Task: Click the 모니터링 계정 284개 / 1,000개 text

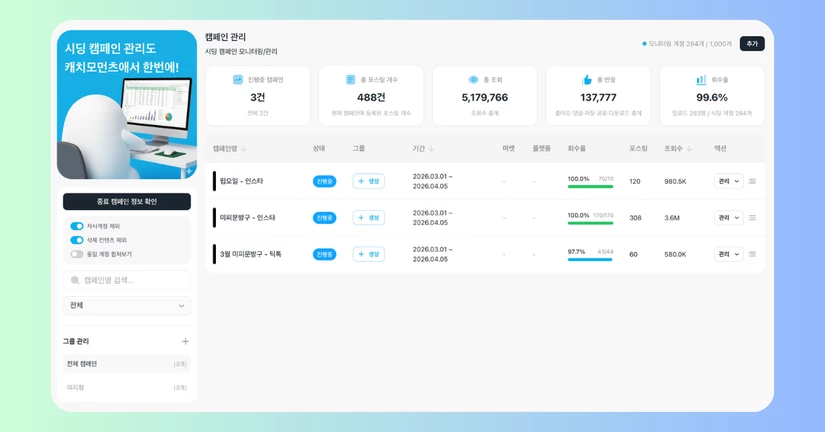Action: coord(690,44)
